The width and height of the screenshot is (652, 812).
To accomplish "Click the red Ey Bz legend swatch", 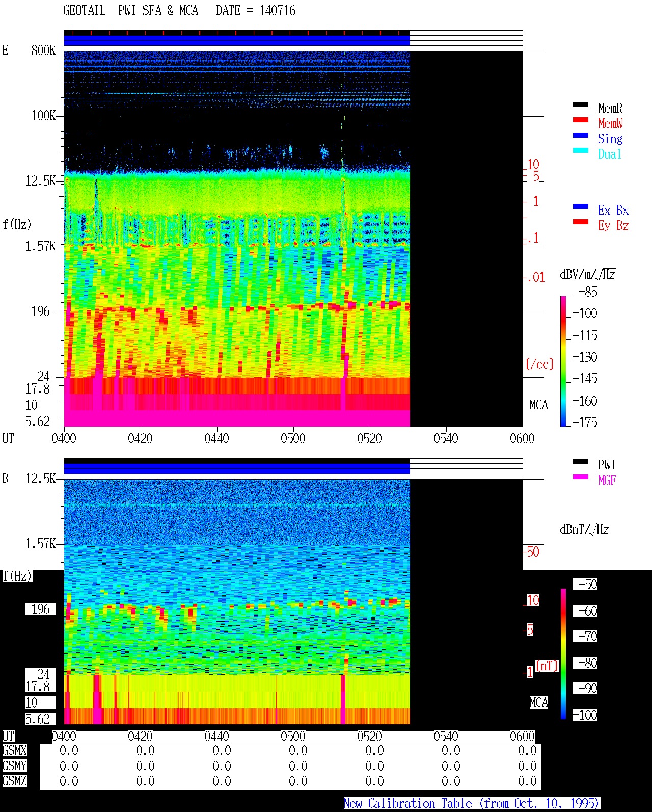I will click(x=581, y=222).
